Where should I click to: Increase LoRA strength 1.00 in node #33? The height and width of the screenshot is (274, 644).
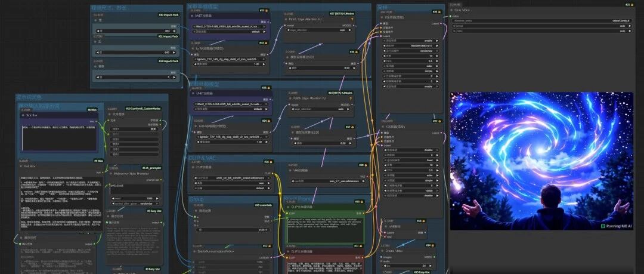[264, 64]
